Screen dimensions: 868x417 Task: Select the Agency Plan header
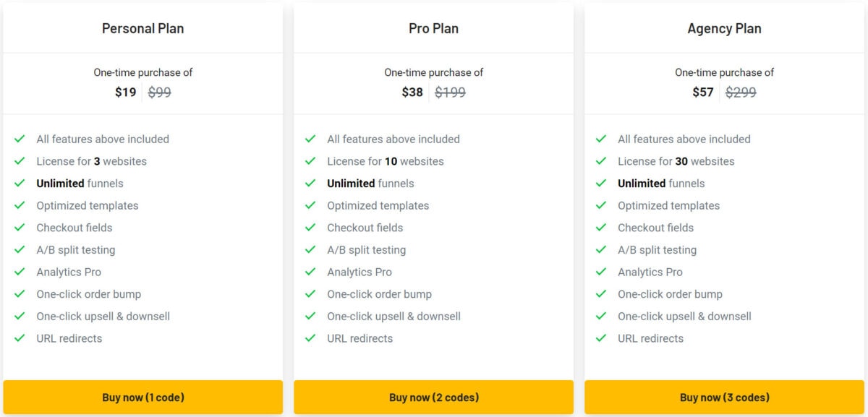[x=725, y=28]
